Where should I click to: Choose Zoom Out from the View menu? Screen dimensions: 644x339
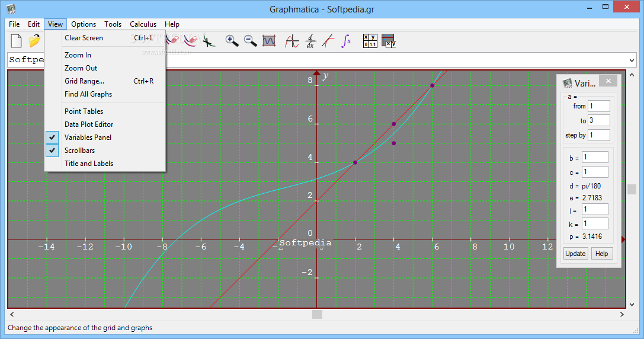tap(105, 68)
